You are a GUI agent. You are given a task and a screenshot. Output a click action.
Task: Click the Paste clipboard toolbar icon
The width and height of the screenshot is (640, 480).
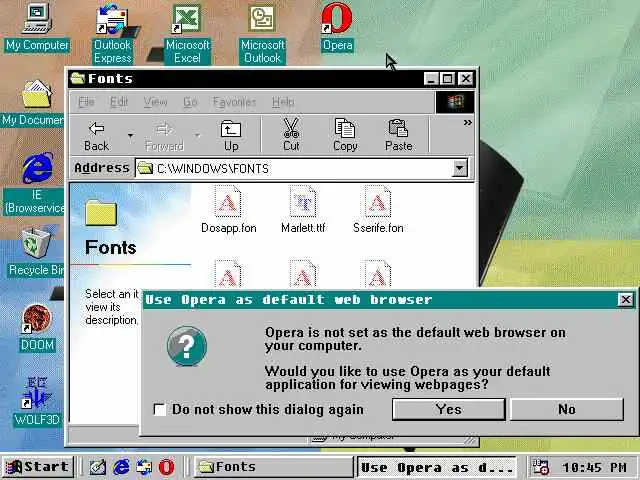click(x=398, y=128)
